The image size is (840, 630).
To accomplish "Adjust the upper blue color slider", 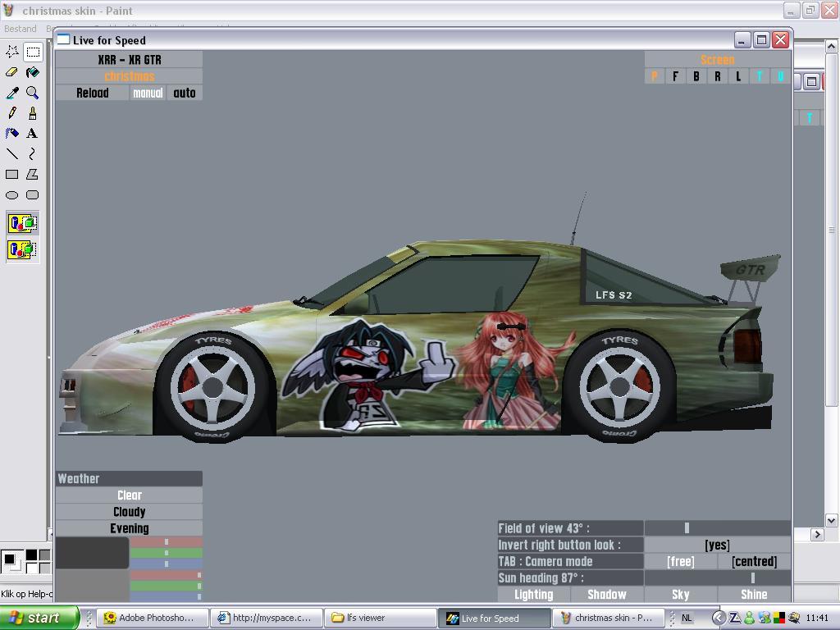I will click(x=166, y=564).
